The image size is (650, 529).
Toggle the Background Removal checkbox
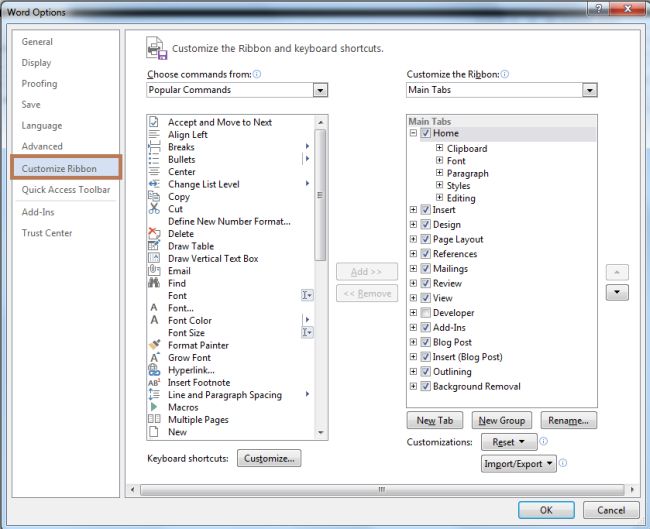point(425,386)
